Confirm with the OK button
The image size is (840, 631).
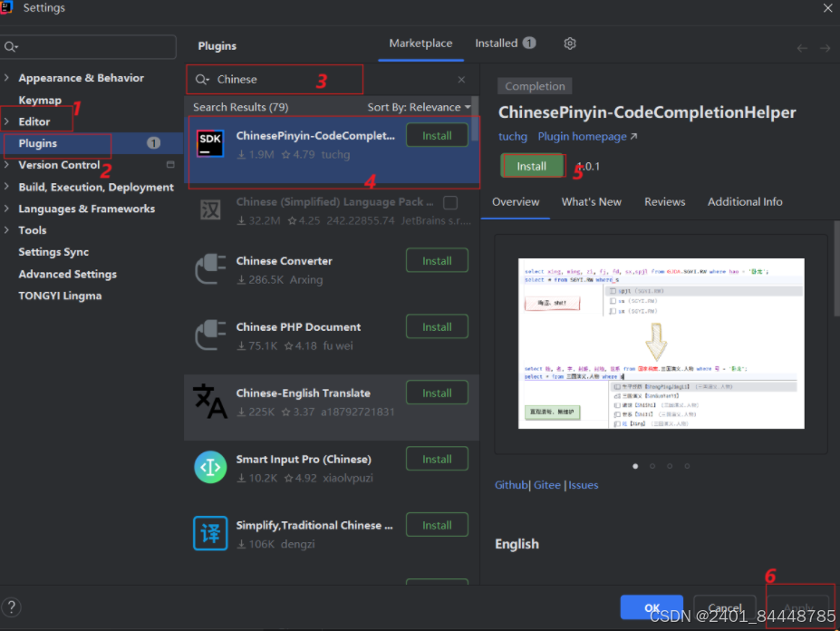pyautogui.click(x=652, y=607)
